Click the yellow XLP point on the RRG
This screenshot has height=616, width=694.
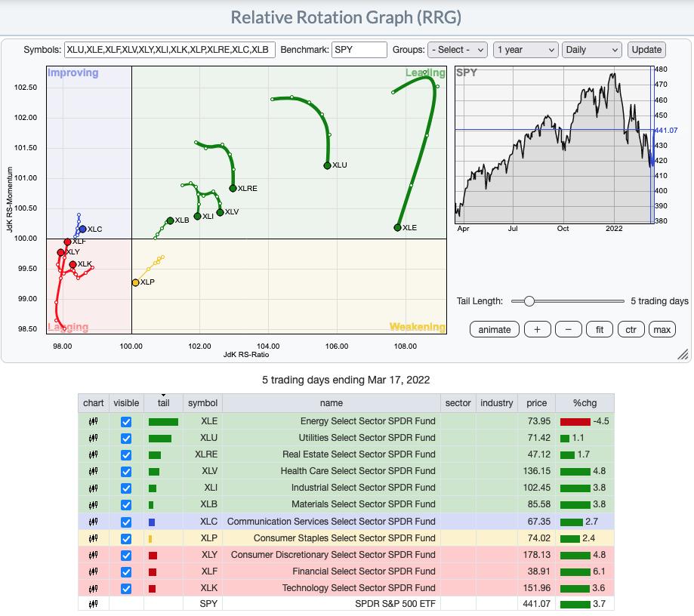[x=135, y=282]
